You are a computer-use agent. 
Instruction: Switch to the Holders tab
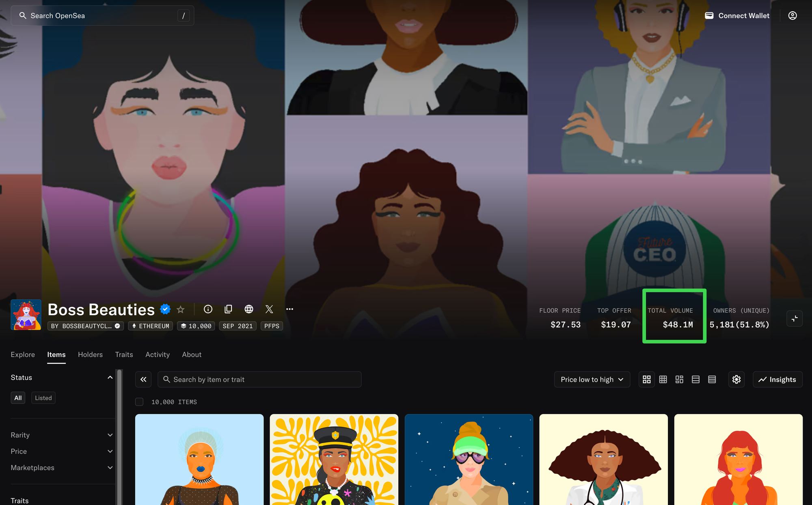[x=90, y=355]
